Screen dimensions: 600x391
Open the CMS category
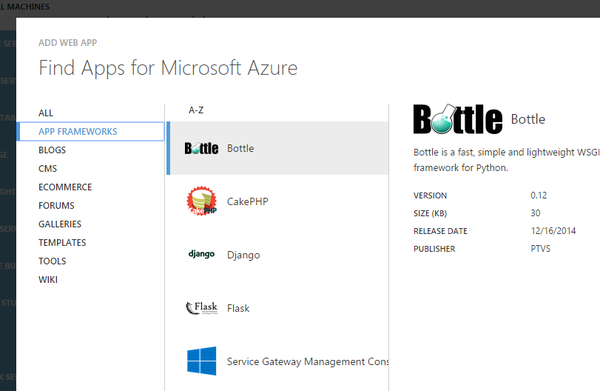tap(48, 169)
